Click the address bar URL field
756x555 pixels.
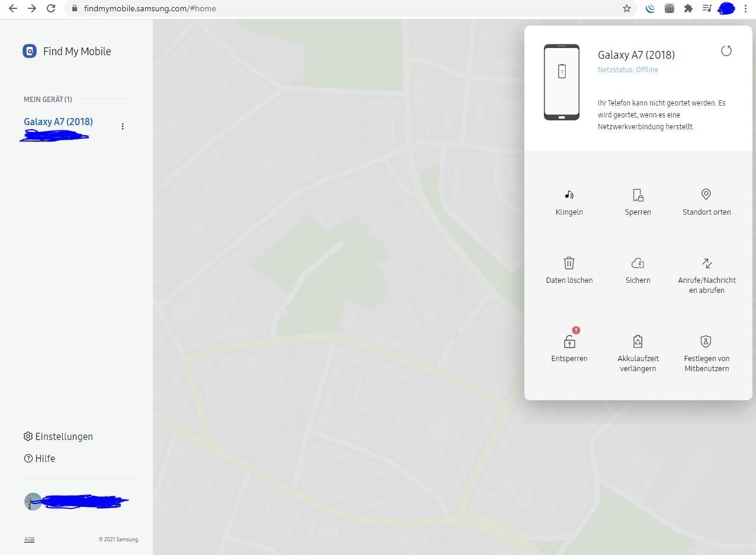[x=350, y=8]
